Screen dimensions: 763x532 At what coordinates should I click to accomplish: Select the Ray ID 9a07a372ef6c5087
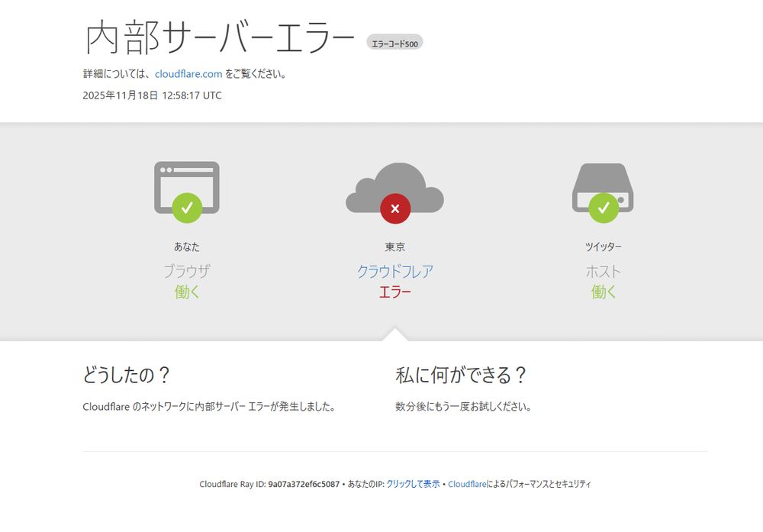[304, 484]
